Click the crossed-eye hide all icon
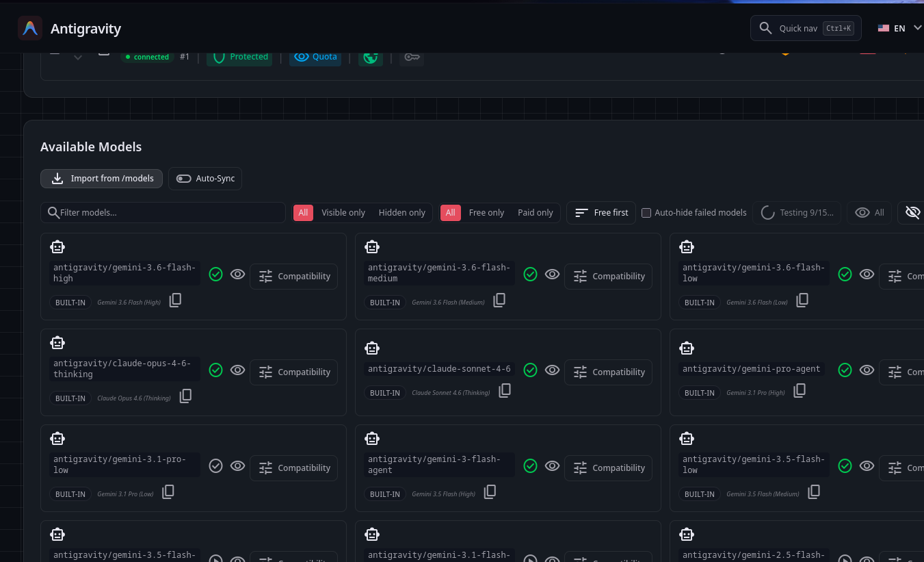Screen dimensions: 924x562 [912, 212]
